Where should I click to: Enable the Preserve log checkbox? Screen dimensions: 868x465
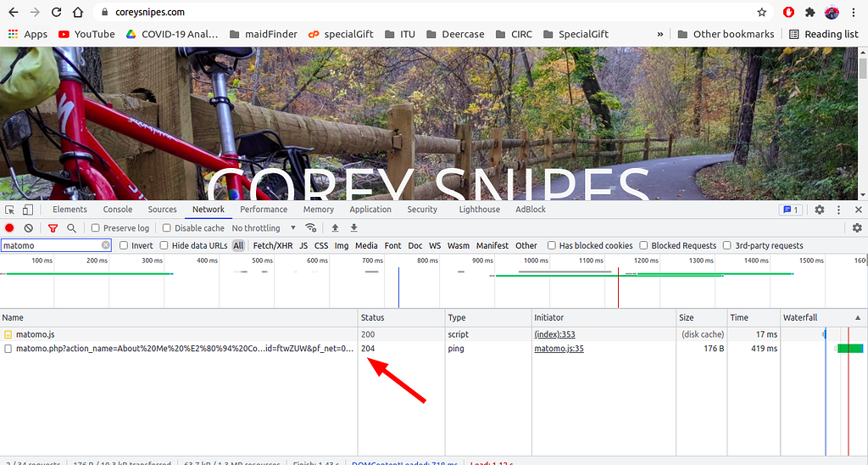click(x=96, y=228)
